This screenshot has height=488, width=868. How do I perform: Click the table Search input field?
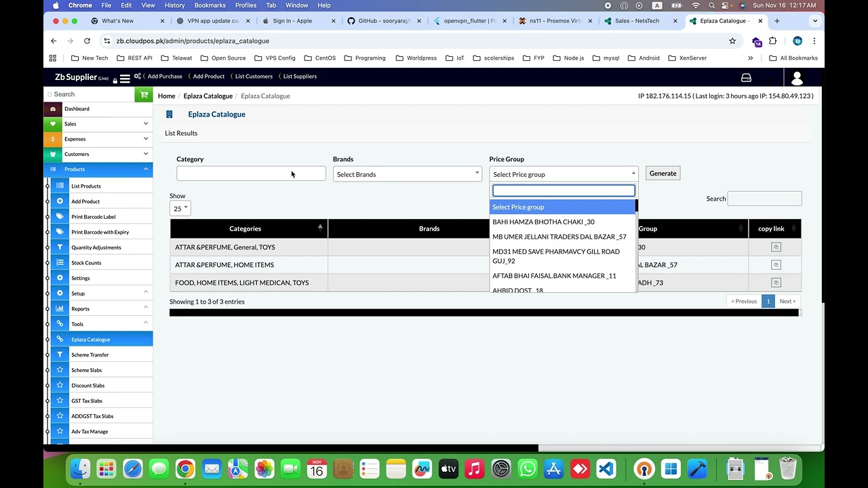click(764, 199)
